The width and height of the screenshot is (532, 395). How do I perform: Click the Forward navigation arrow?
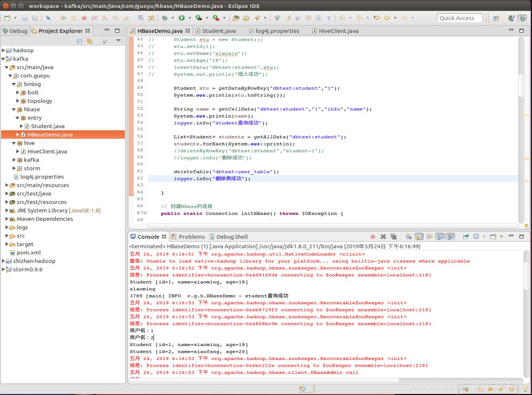[x=404, y=18]
